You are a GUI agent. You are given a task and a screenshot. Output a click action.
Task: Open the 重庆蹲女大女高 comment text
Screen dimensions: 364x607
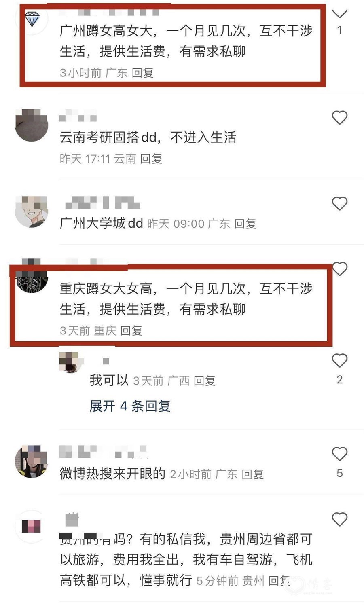pos(186,299)
